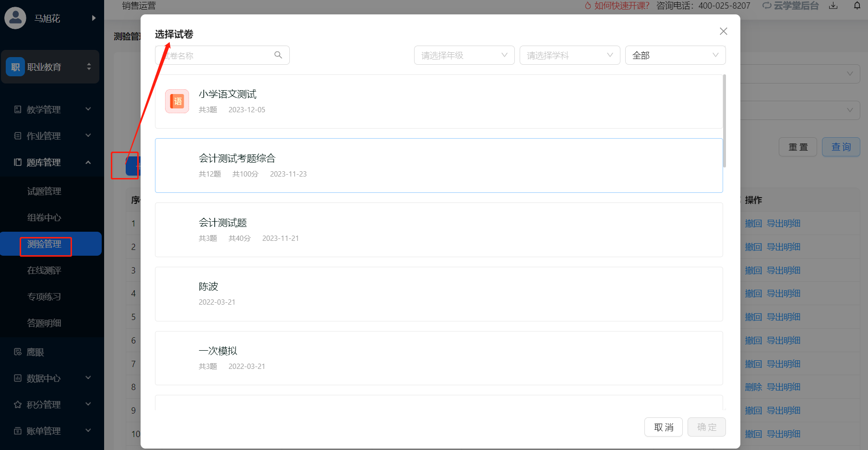Open 云学堂后台 link in header
868x450 pixels.
[791, 6]
